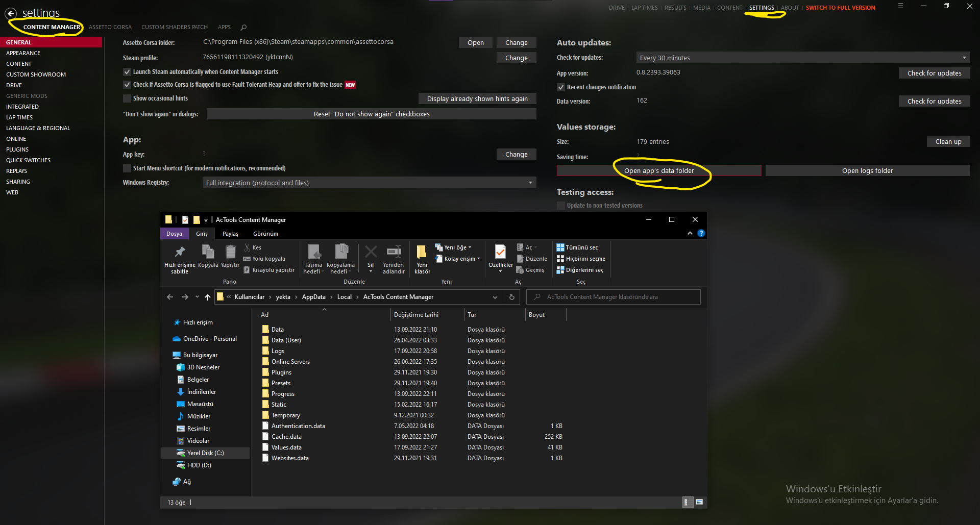Select the Logs folder in Explorer
This screenshot has width=980, height=525.
click(278, 351)
